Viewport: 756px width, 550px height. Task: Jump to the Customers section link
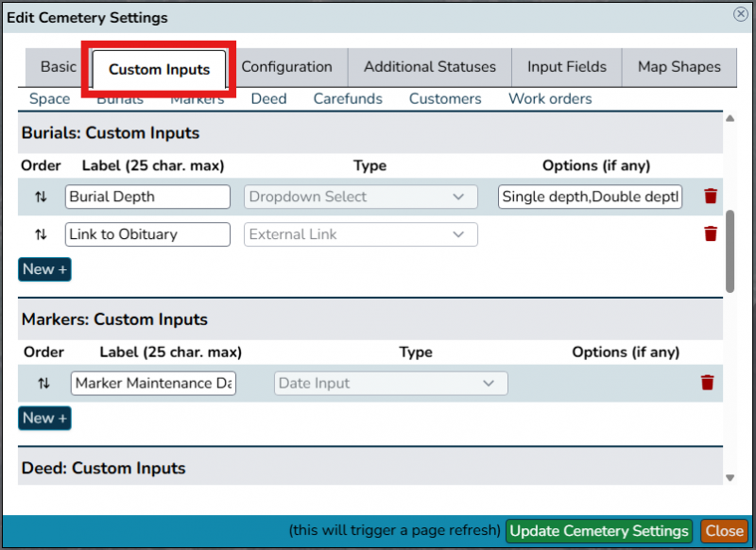[x=445, y=99]
